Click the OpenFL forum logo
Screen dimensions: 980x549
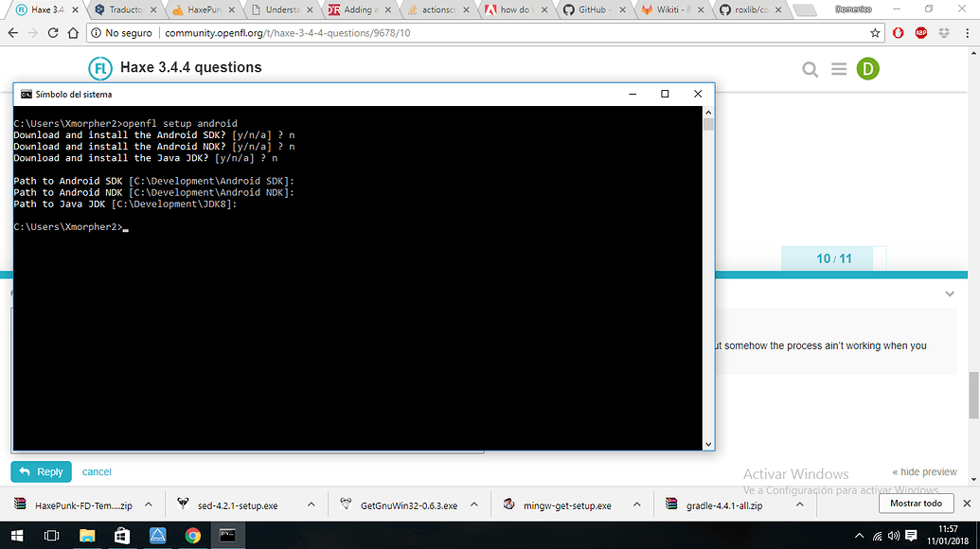[100, 68]
